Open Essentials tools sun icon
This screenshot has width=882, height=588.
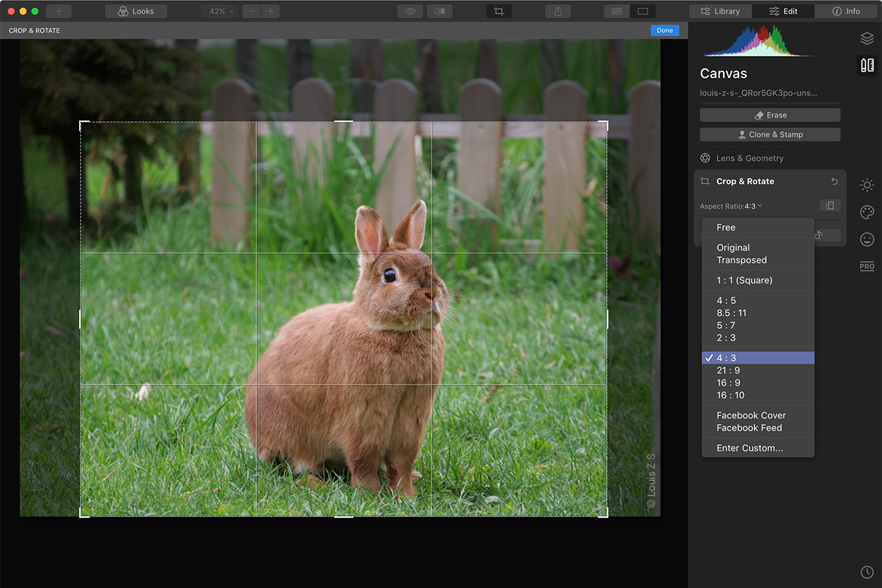[867, 185]
